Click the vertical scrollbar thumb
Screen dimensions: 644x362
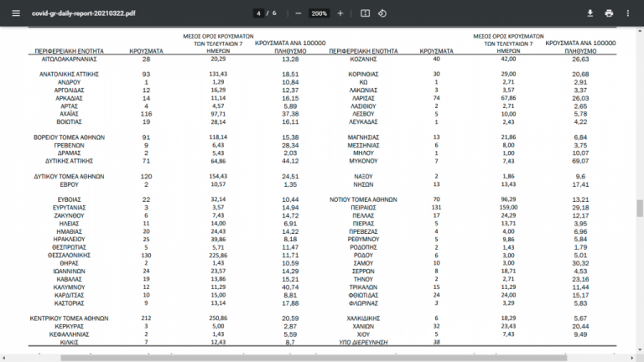pyautogui.click(x=640, y=209)
